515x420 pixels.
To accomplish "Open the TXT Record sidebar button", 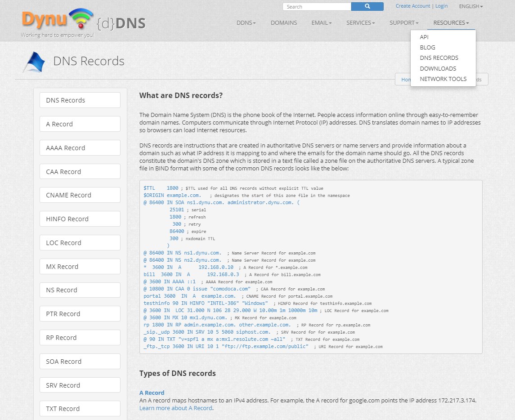I will [80, 408].
